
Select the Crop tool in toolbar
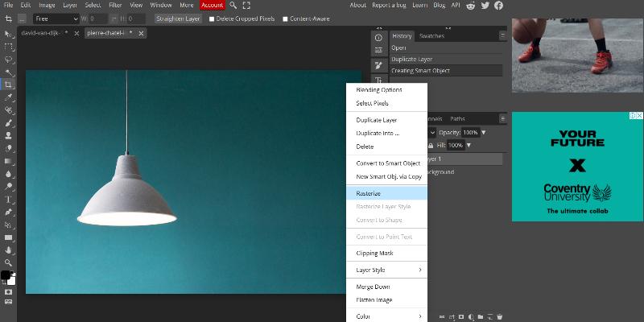(x=9, y=85)
